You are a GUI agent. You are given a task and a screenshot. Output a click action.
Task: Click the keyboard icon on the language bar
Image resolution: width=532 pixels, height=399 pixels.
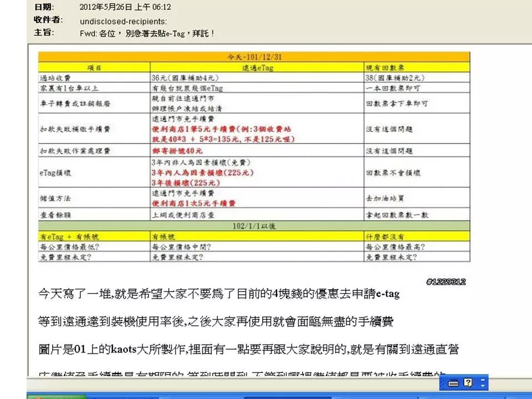(x=453, y=383)
